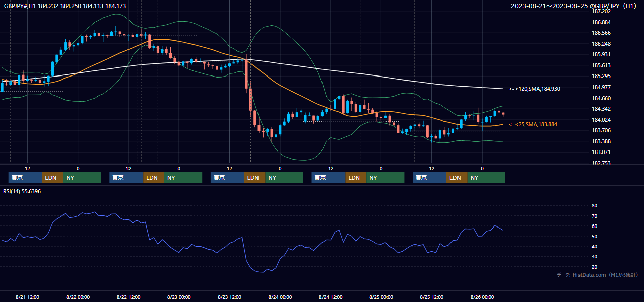Click the RSI axis value 60
This screenshot has height=302, width=644.
594,226
